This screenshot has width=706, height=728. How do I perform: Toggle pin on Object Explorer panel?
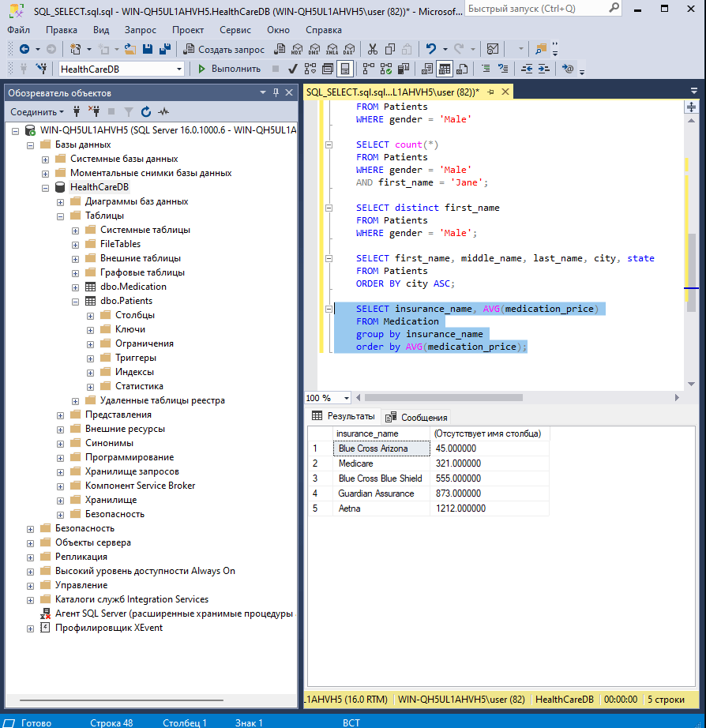click(x=276, y=92)
